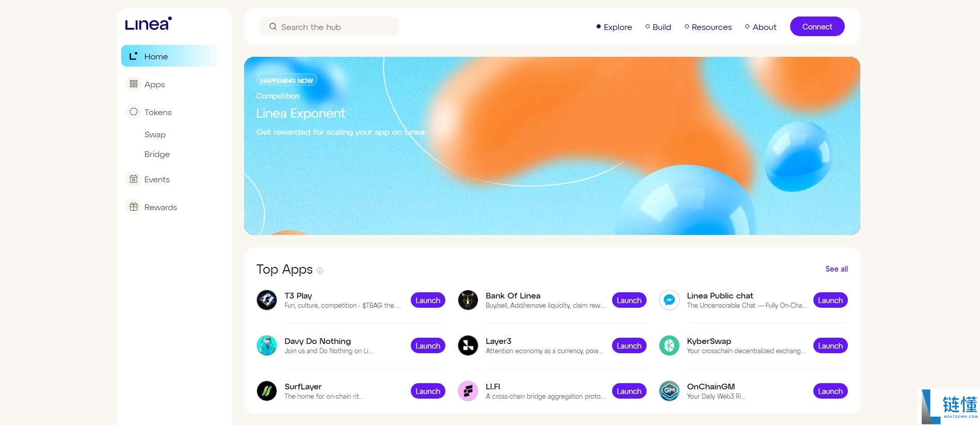The height and width of the screenshot is (425, 980).
Task: Click the KyberSwap app icon
Action: [x=669, y=345]
